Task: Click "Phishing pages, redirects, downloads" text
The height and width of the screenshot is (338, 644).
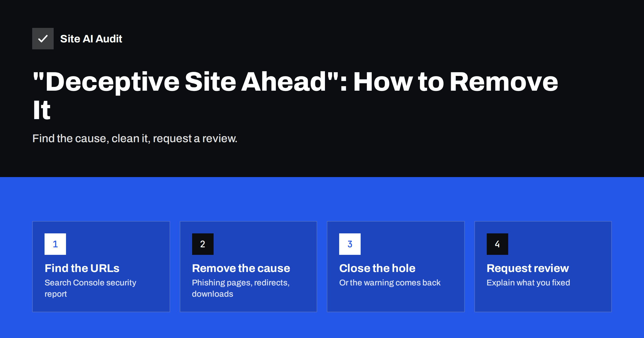Action: point(241,288)
